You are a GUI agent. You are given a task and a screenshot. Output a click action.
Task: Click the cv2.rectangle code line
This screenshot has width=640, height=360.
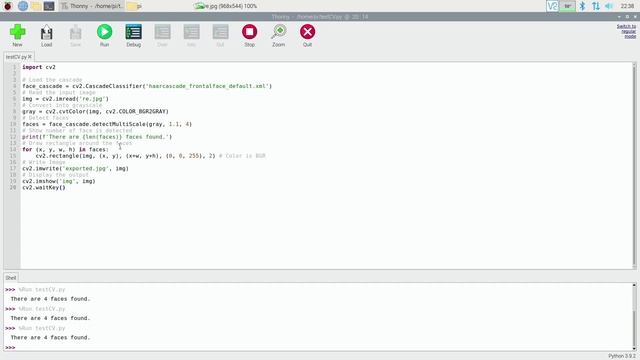pyautogui.click(x=150, y=156)
